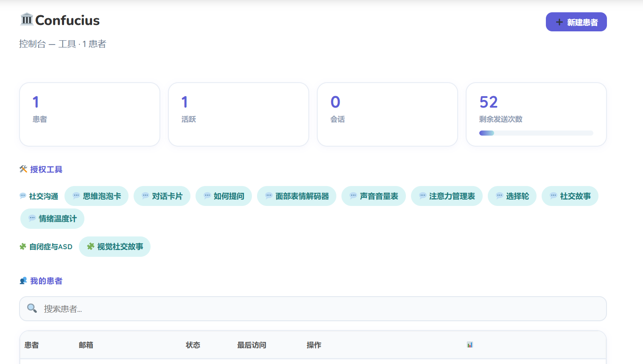This screenshot has height=364, width=643.
Task: Click the bubble icon on 如何提问 chip
Action: (x=207, y=196)
